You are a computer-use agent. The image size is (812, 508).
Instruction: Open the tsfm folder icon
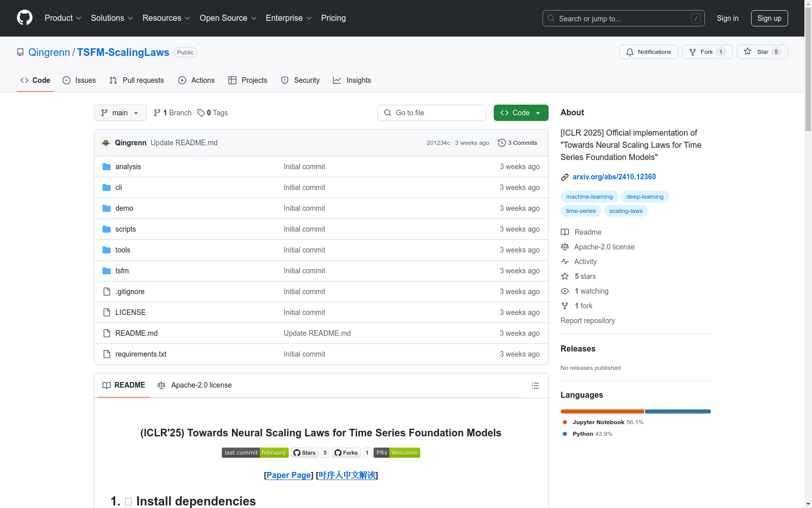pos(107,271)
